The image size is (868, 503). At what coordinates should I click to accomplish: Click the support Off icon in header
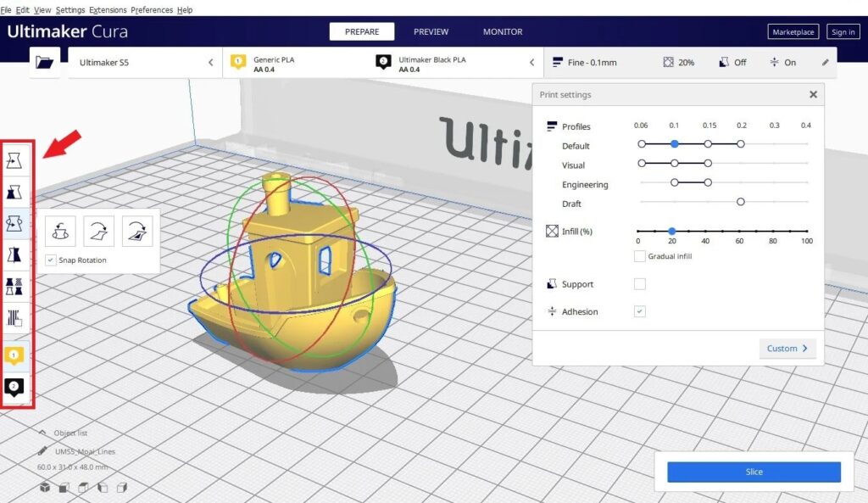(724, 62)
